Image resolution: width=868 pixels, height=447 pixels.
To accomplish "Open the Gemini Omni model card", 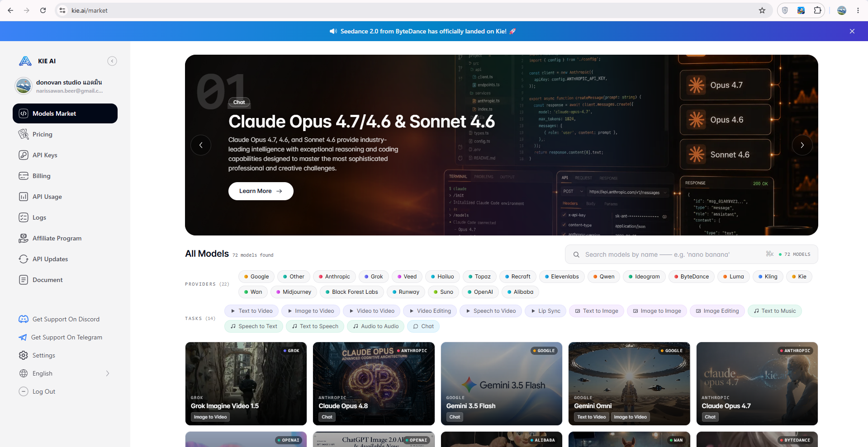I will 629,384.
